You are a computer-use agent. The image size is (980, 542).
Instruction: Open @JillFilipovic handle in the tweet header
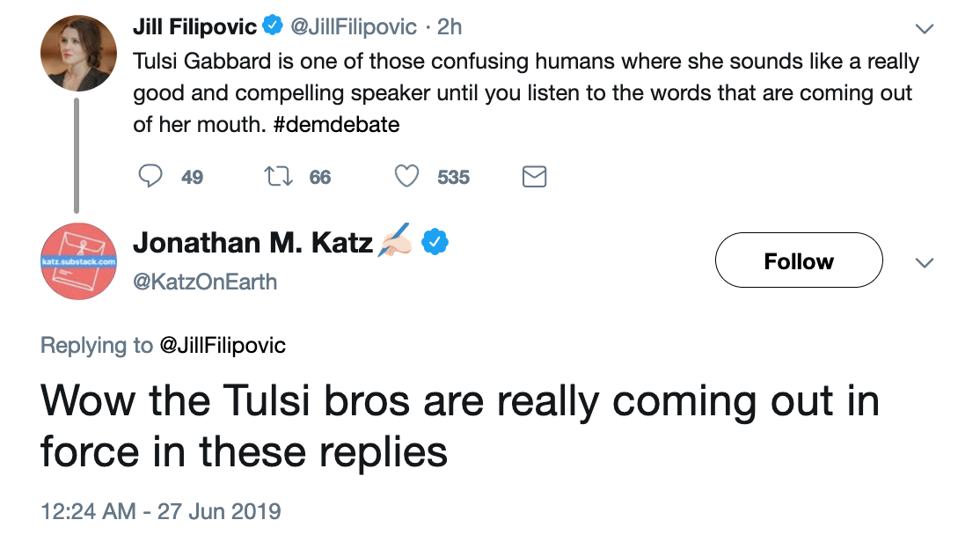(354, 27)
